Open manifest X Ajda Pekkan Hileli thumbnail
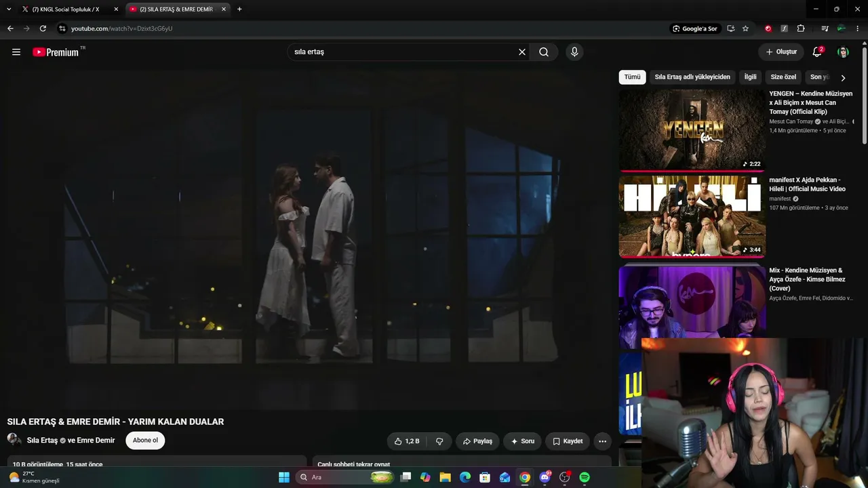Screen dimensions: 868x488 (692, 217)
